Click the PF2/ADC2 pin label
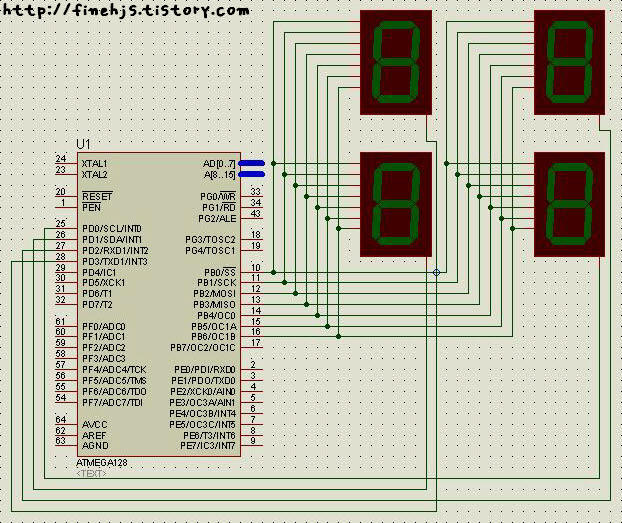This screenshot has height=523, width=622. (104, 348)
